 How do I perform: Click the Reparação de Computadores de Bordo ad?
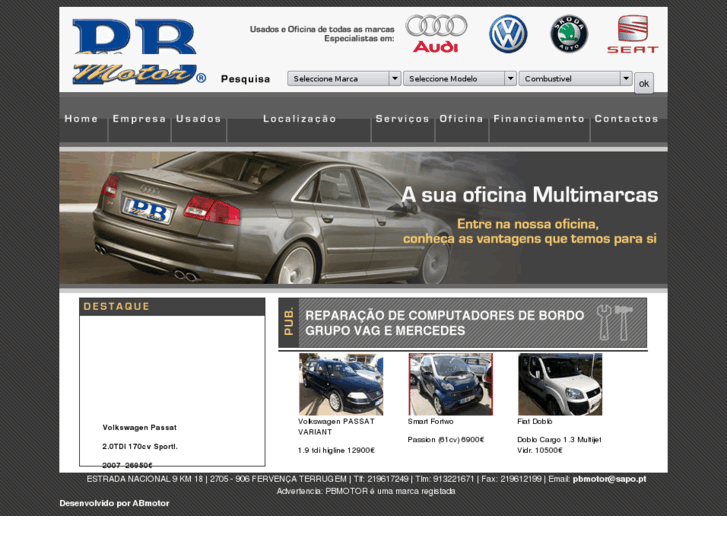[463, 323]
